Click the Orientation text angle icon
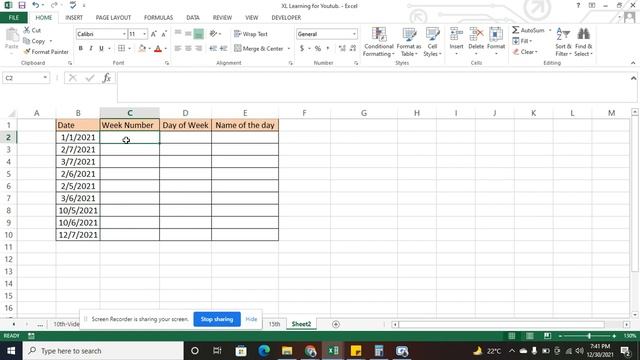Image resolution: width=640 pixels, height=360 pixels. [213, 34]
